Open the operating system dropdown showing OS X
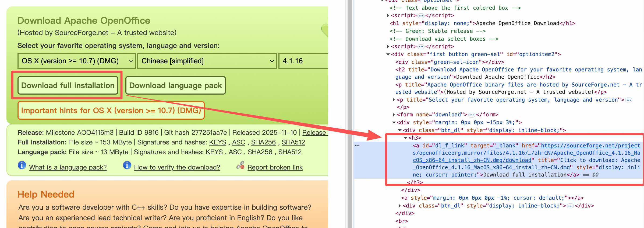The image size is (644, 228). pos(76,61)
